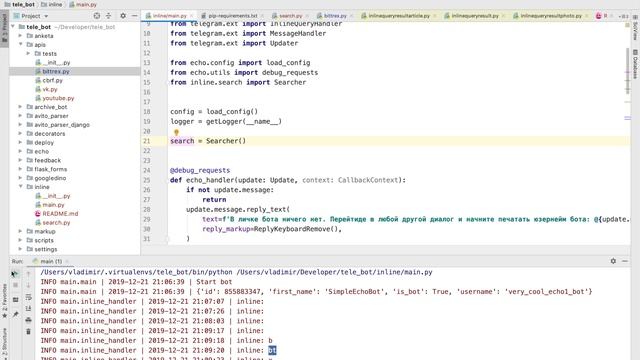Open search.py under inline folder
The height and width of the screenshot is (360, 640).
pos(56,223)
